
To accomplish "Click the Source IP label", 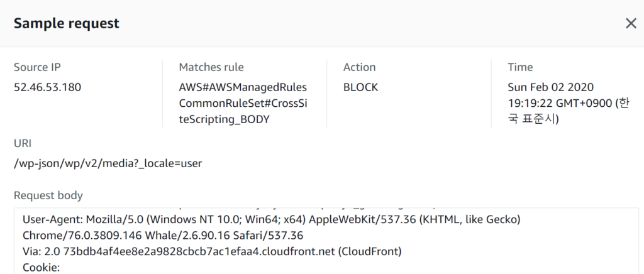I will click(x=37, y=67).
